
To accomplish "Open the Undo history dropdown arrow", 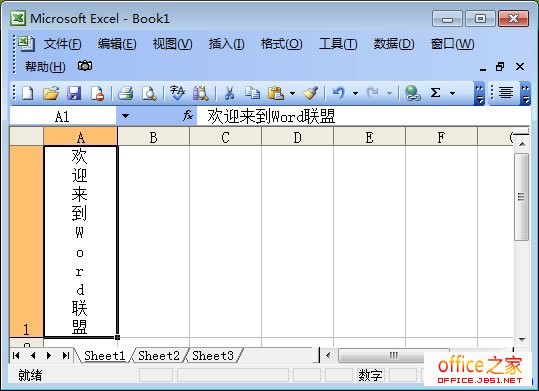I will 355,93.
